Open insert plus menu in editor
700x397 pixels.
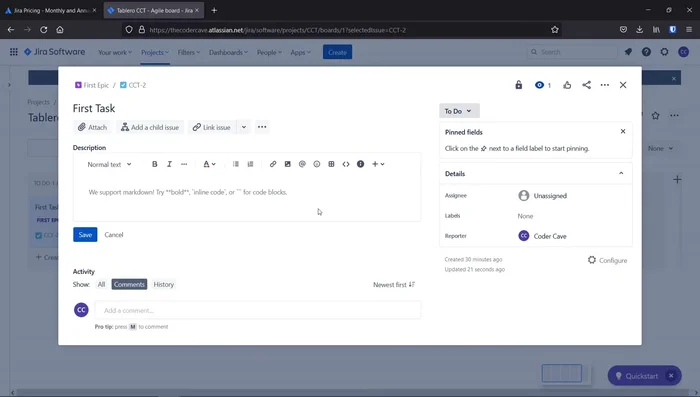(378, 164)
